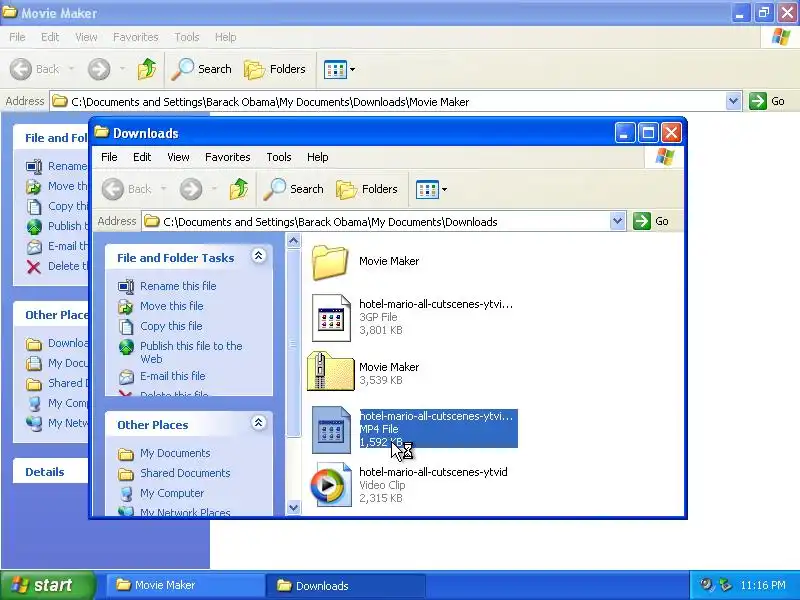Collapse File and Folder Tasks panel

coord(259,256)
